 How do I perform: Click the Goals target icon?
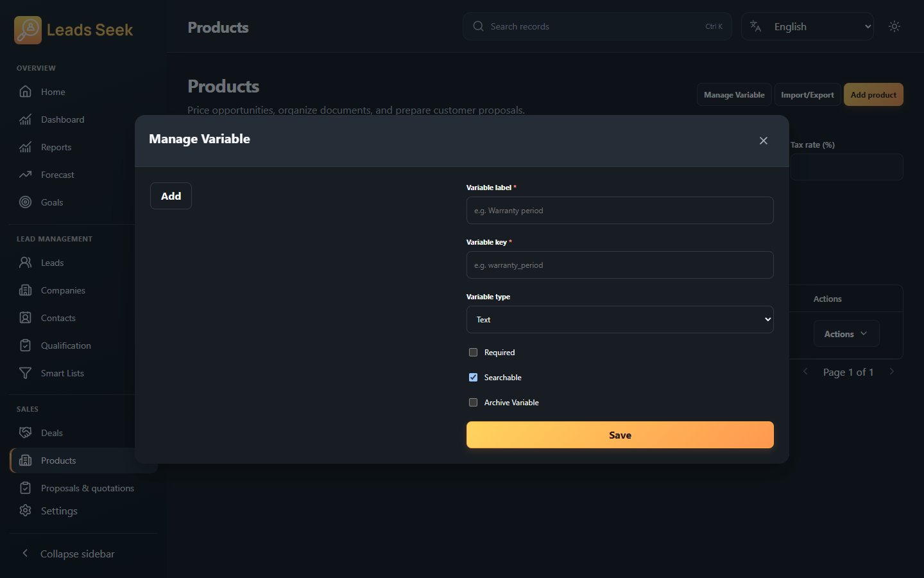25,202
